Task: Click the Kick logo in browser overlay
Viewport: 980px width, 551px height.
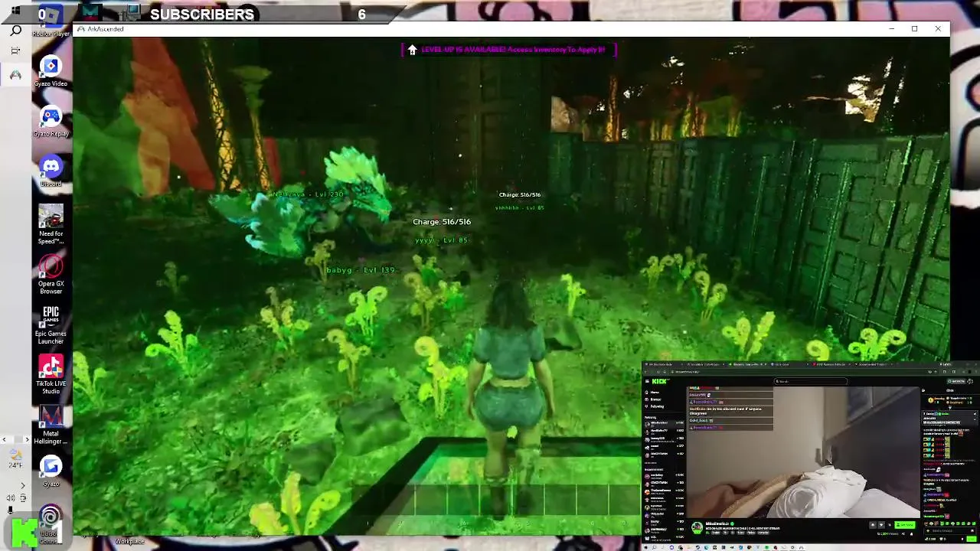Action: tap(661, 381)
